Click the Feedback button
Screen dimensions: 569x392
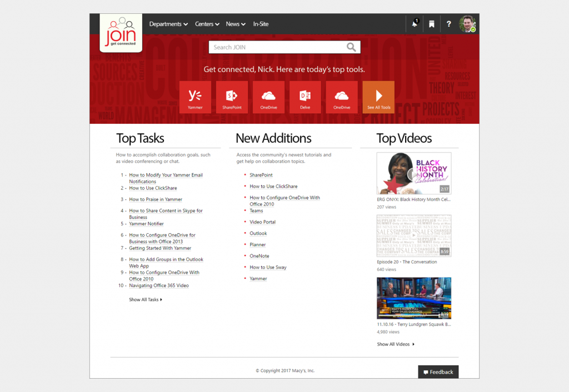click(x=438, y=371)
